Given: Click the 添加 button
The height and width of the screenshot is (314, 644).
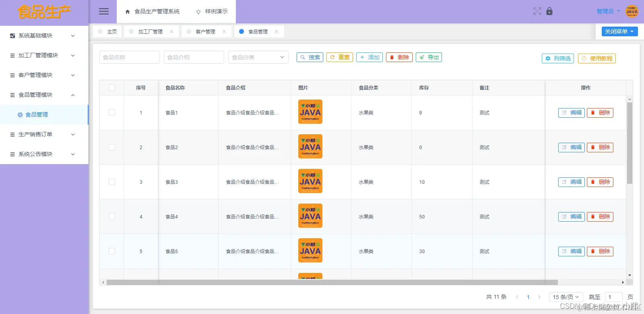Looking at the screenshot, I should (369, 57).
